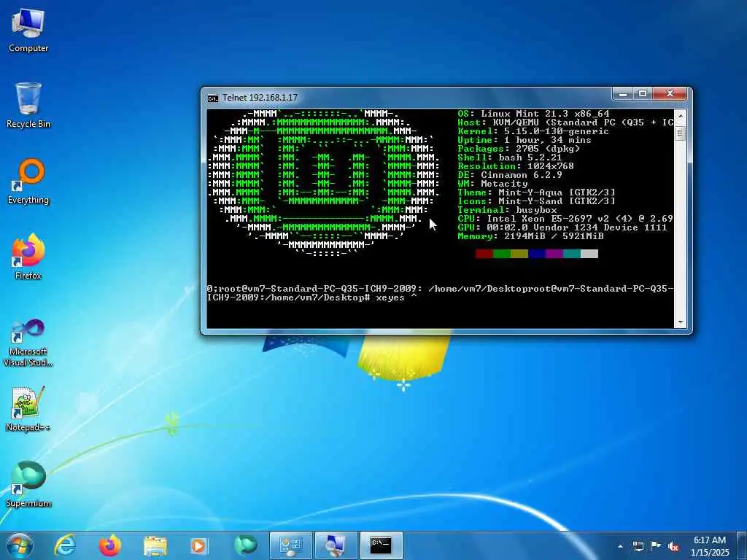
Task: Click the 'Terminal: busybox' line
Action: [507, 210]
